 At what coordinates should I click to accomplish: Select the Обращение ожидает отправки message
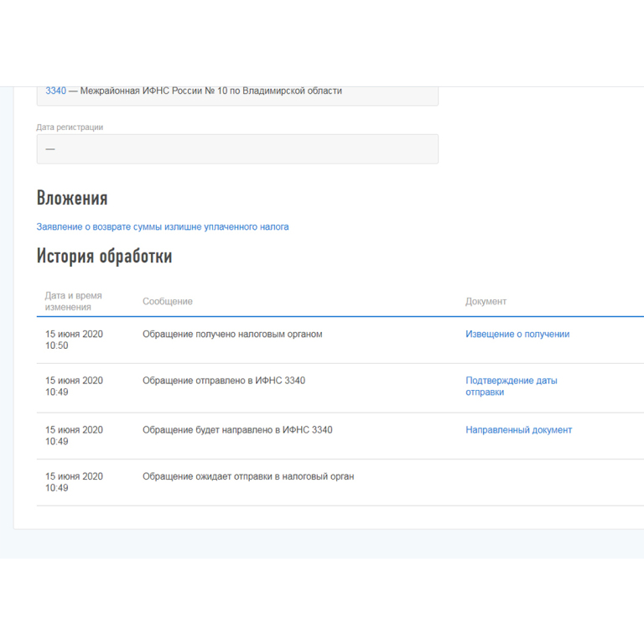[247, 476]
